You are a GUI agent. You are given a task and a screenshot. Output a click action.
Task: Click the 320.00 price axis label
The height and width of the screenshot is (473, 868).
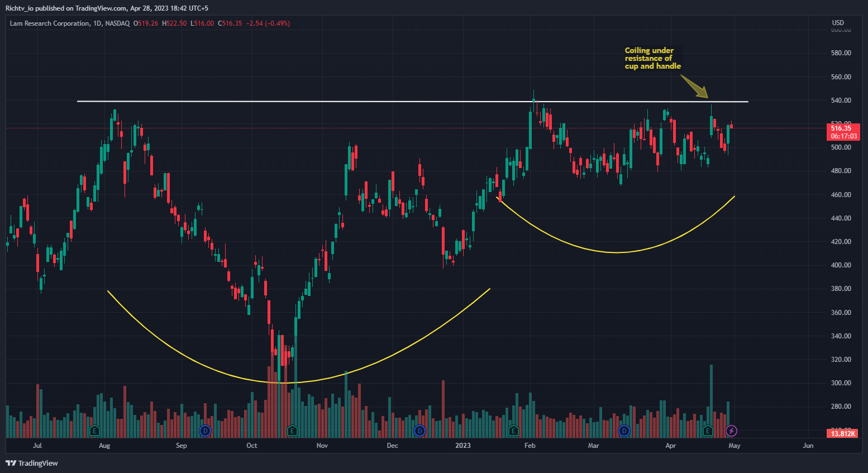841,360
